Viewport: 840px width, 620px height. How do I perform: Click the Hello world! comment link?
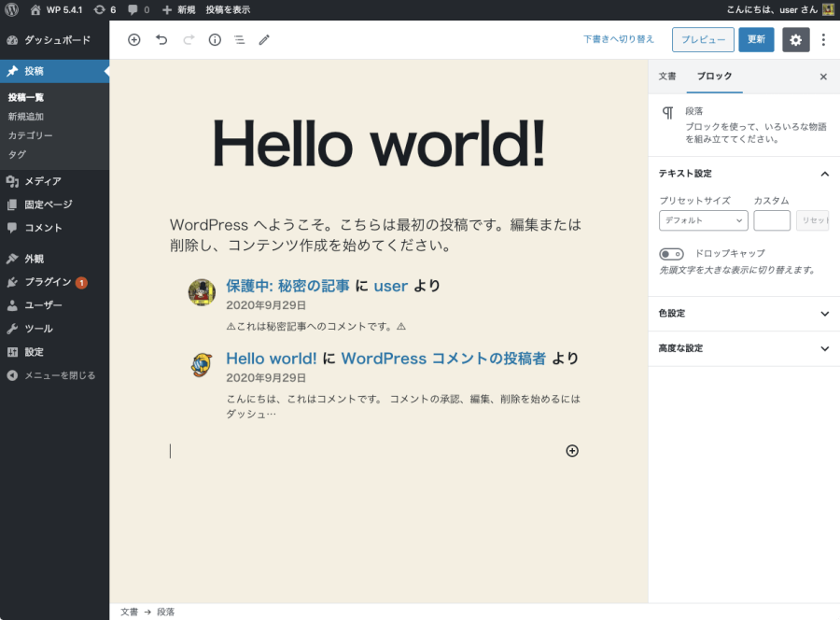tap(271, 358)
